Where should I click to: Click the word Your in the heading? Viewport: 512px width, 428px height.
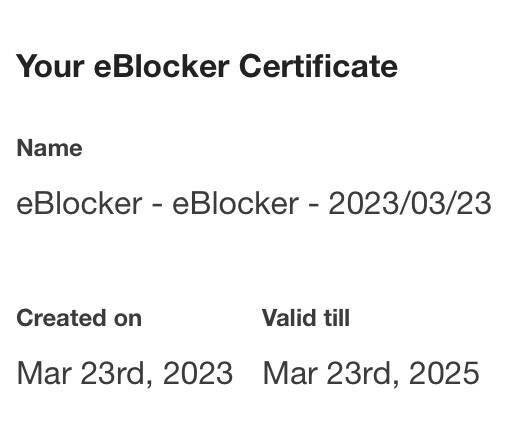coord(50,66)
